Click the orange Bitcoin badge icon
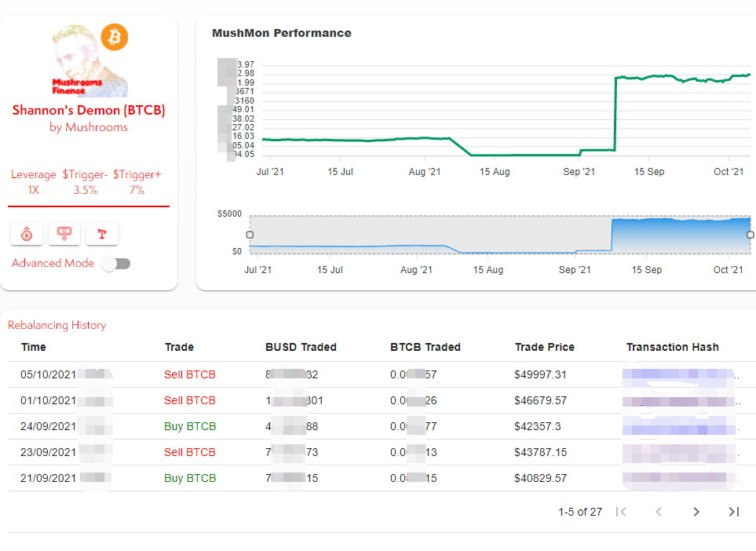This screenshot has width=756, height=551. (115, 37)
